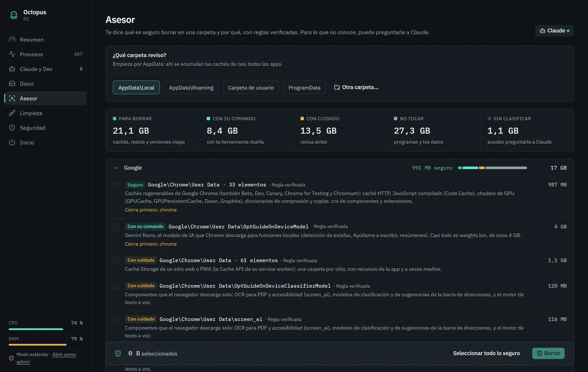Click the Borrar button

(x=548, y=353)
